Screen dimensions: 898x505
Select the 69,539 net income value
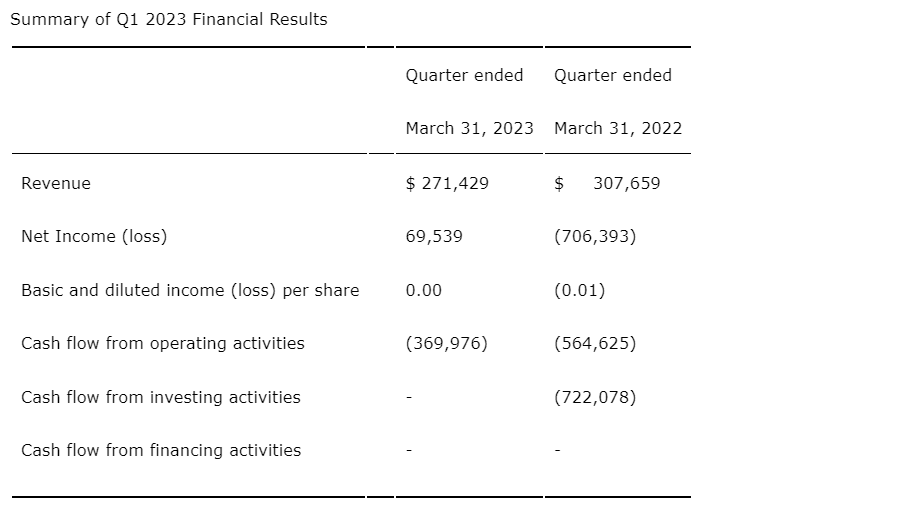pyautogui.click(x=434, y=236)
